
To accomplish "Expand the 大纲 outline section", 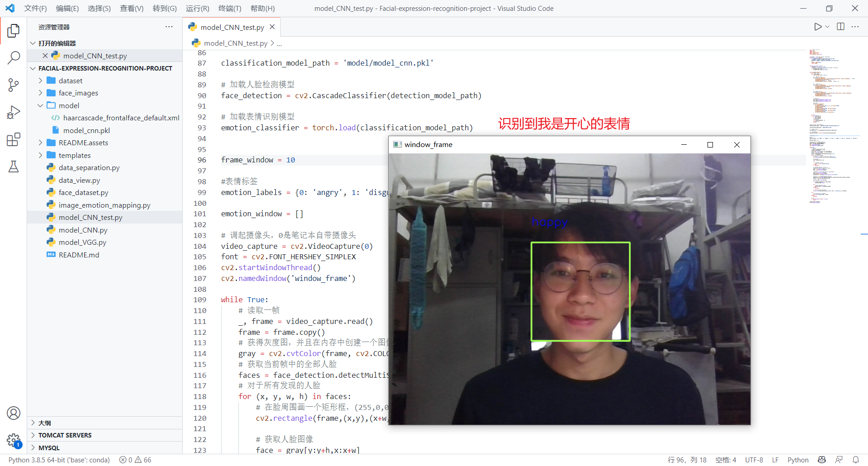I will (105, 423).
